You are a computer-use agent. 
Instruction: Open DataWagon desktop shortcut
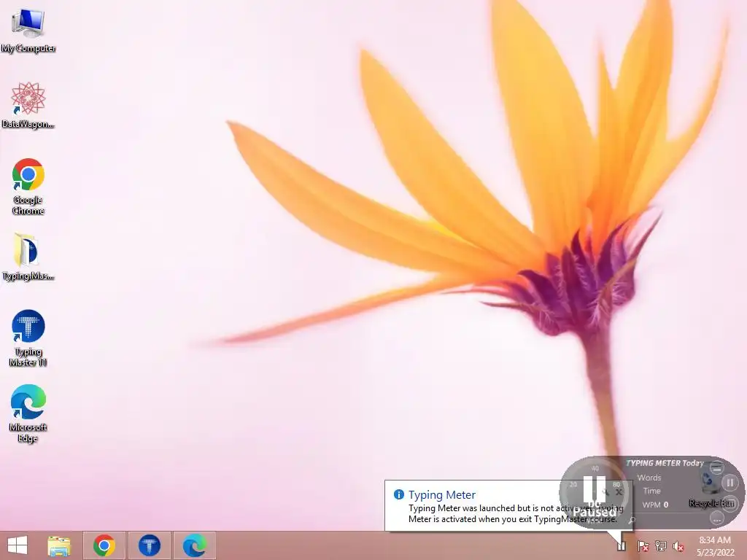28,105
